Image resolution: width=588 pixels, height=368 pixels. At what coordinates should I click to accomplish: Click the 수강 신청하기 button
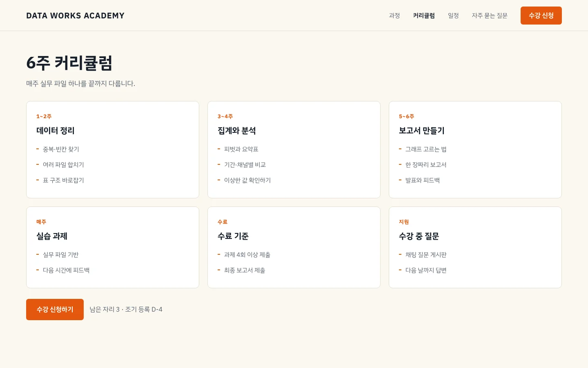pos(55,310)
